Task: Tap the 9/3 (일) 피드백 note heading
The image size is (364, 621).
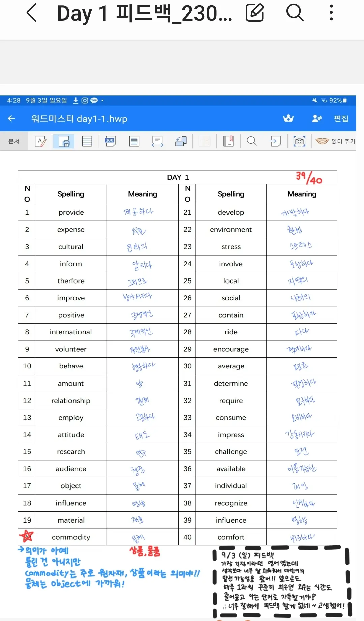Action: pos(248,555)
